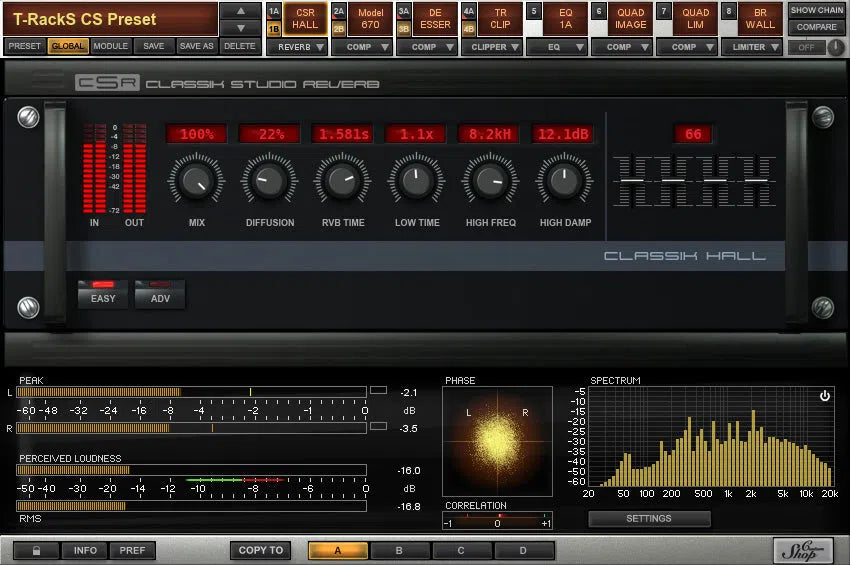
Task: Select the TR CLIP module slot
Action: coord(500,18)
